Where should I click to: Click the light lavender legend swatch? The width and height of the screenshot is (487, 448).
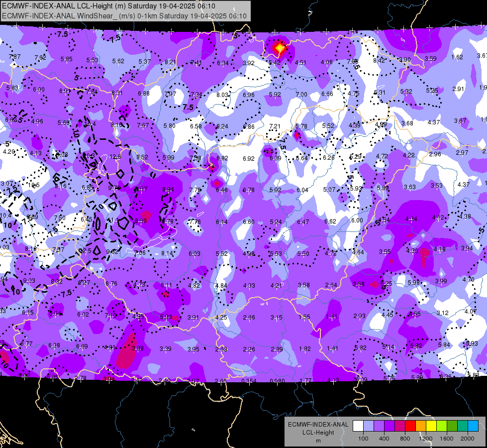pos(369,426)
